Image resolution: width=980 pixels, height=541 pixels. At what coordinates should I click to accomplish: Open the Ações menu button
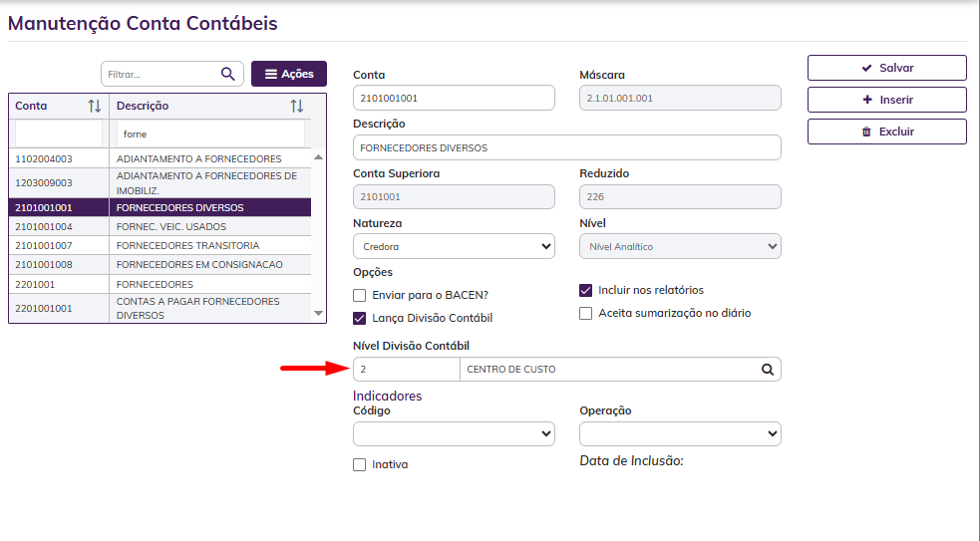click(289, 74)
